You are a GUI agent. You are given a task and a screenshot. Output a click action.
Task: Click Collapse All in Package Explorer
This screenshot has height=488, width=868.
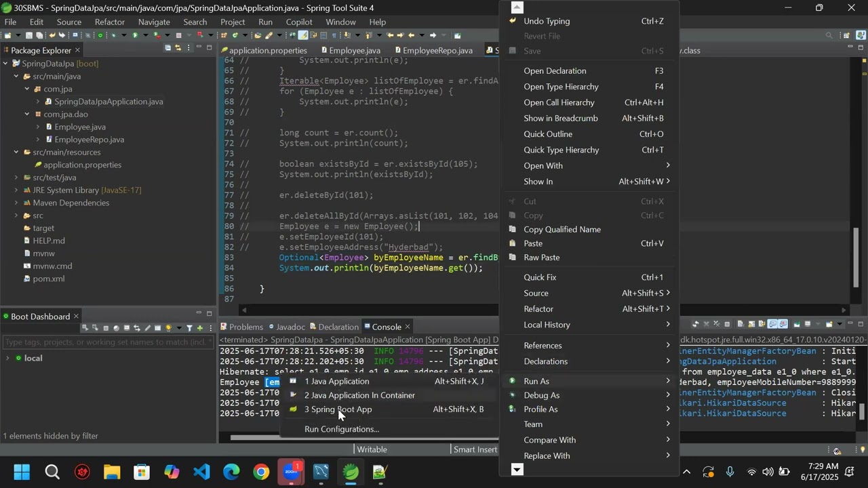click(x=167, y=47)
